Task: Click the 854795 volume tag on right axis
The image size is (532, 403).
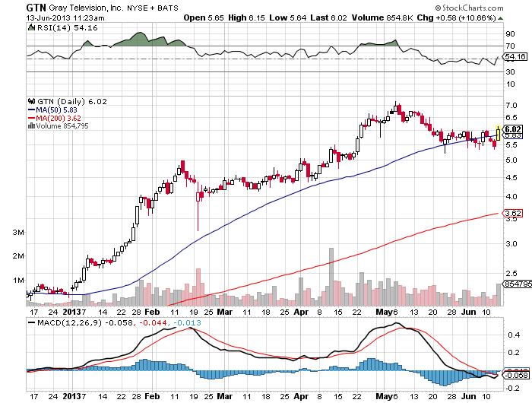Action: click(518, 284)
